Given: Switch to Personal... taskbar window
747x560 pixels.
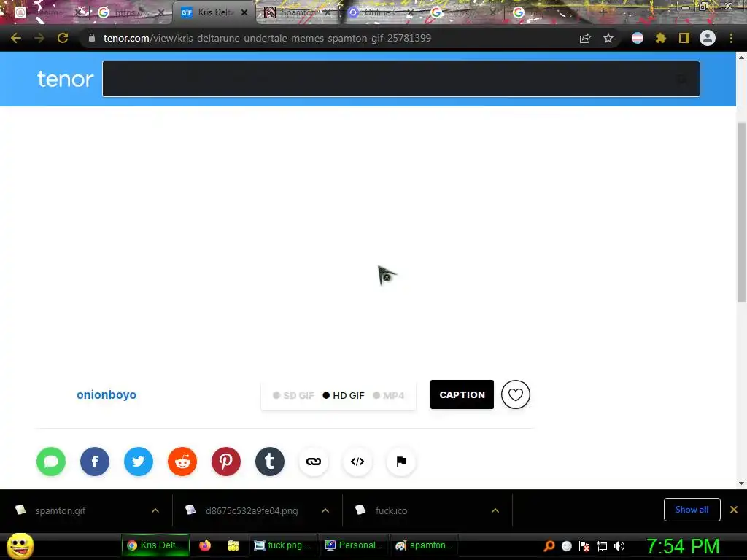Looking at the screenshot, I should (x=354, y=545).
